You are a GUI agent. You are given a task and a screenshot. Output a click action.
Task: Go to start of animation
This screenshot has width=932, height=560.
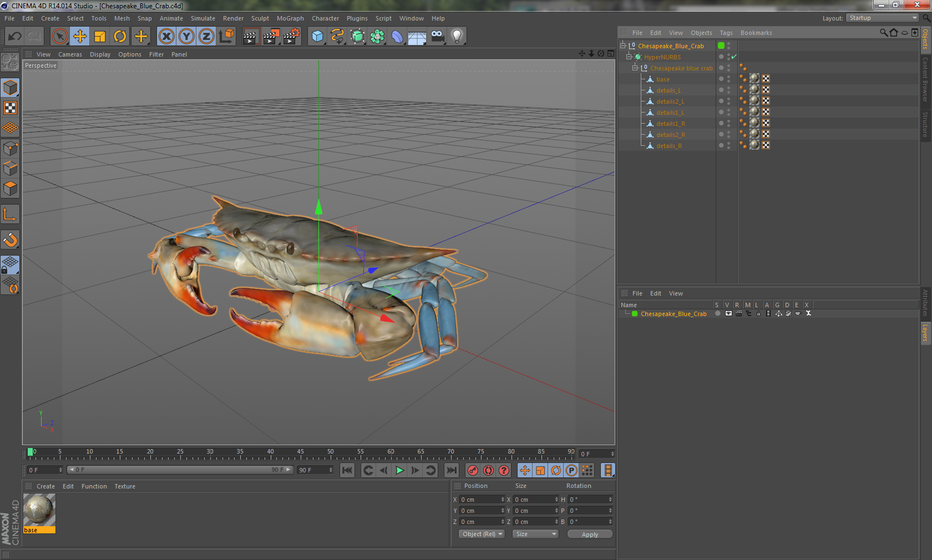[347, 470]
